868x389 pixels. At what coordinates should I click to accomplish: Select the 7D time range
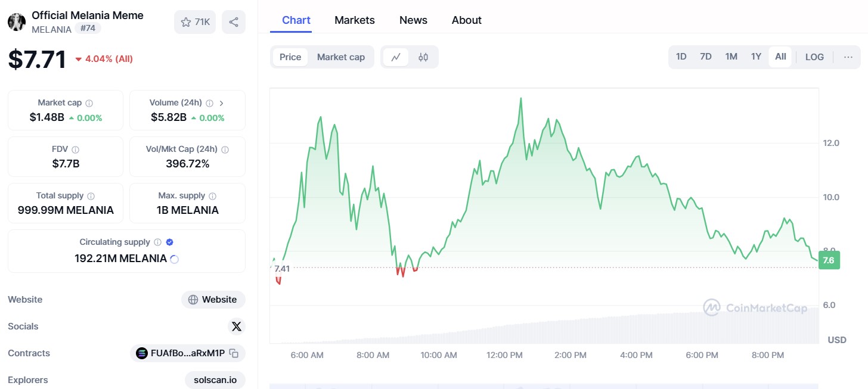(x=706, y=57)
